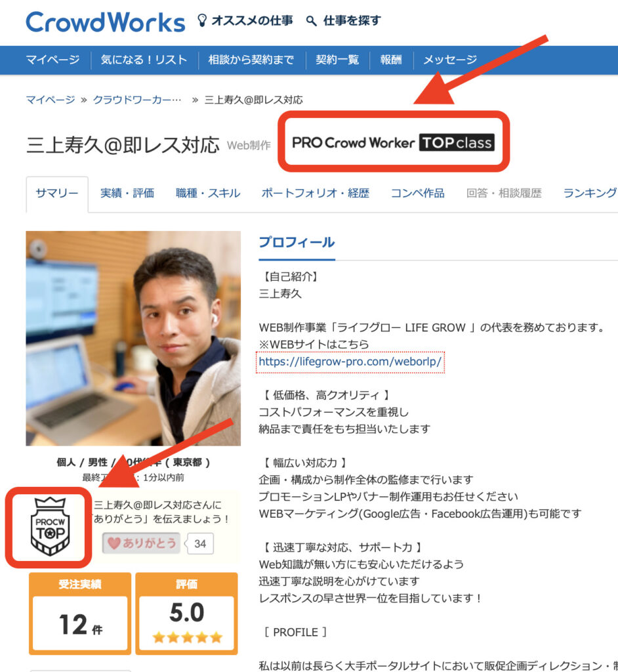Viewport: 618px width, 672px height.
Task: Click the 【 幅広い対応力 】 line
Action: (x=304, y=463)
